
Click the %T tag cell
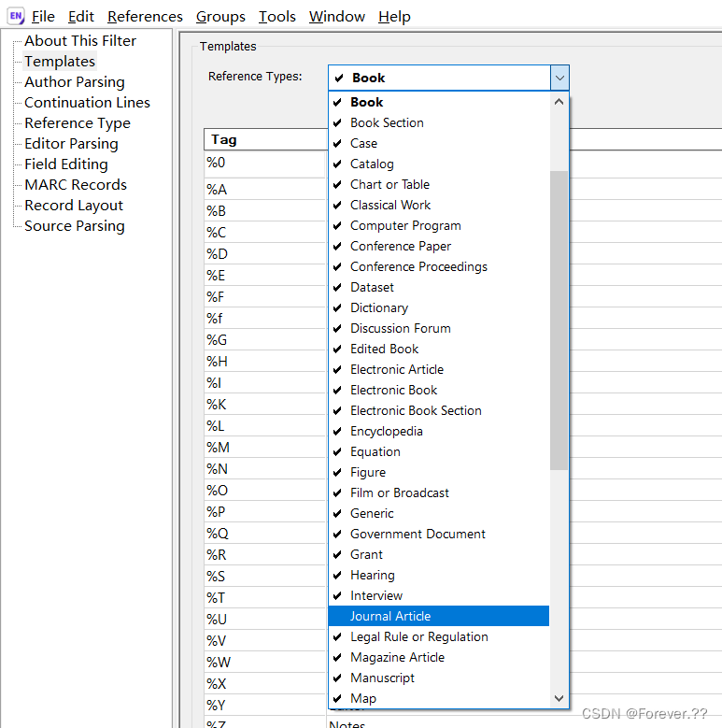pos(264,598)
